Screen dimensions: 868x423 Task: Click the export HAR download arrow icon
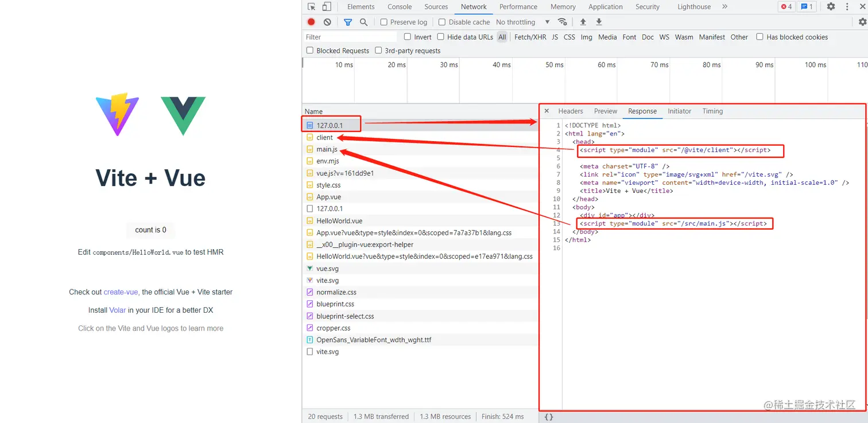coord(599,22)
